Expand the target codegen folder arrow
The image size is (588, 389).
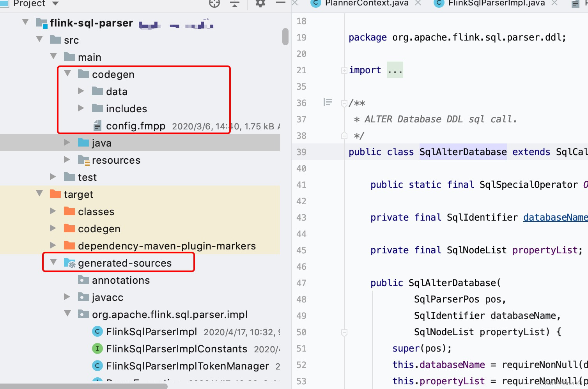click(53, 228)
